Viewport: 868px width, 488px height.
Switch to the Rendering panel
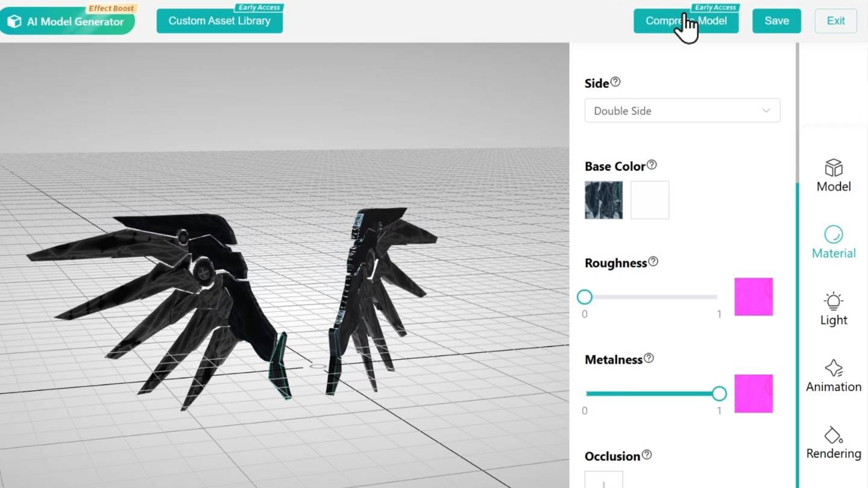[x=833, y=443]
